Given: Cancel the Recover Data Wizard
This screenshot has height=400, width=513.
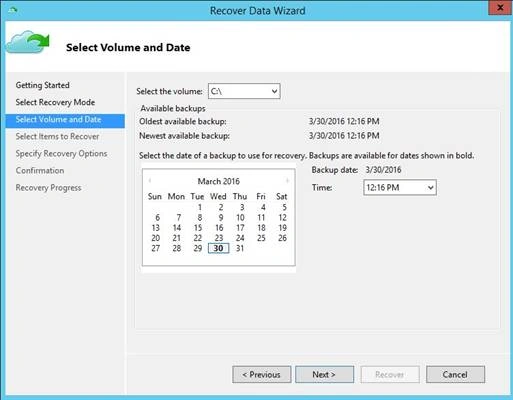Looking at the screenshot, I should point(455,374).
